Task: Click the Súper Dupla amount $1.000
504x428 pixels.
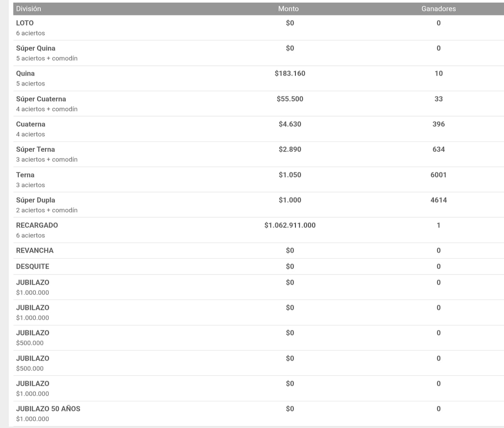Action: point(290,200)
